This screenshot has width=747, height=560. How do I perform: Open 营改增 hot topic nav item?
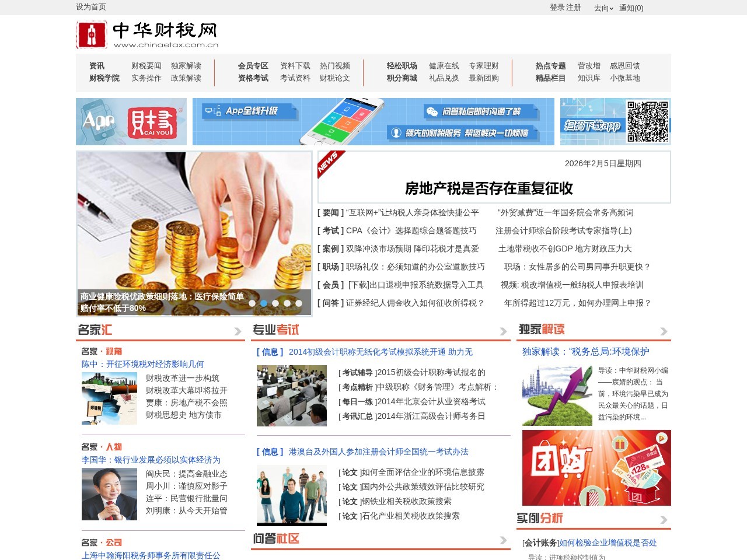[589, 66]
